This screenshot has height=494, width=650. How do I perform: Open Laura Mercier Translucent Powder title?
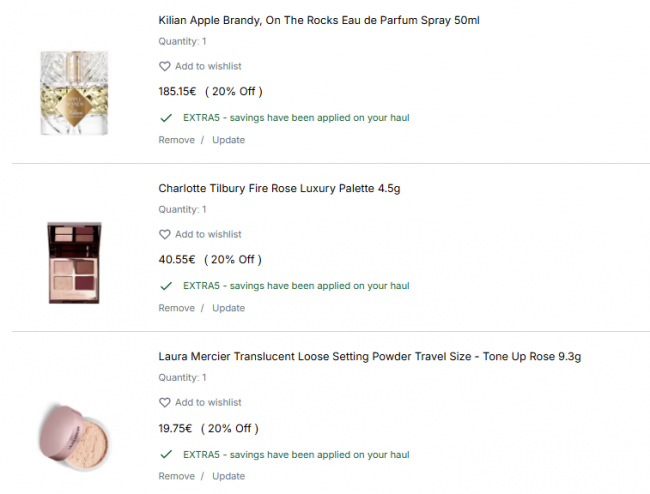point(370,356)
